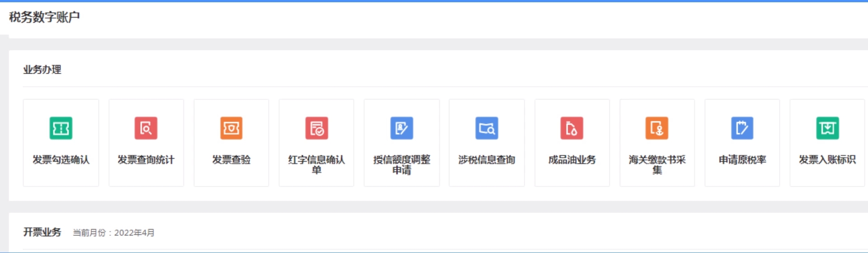Click the 业务办理 section heading
The image size is (868, 253).
tap(42, 70)
